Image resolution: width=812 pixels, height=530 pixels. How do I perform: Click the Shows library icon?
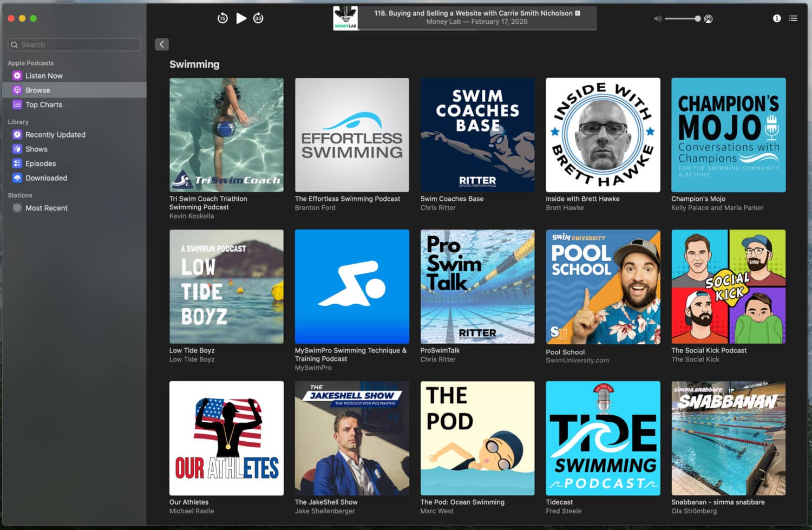[17, 149]
